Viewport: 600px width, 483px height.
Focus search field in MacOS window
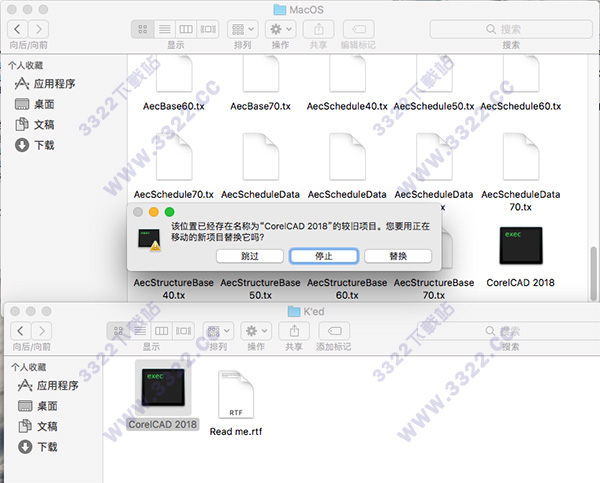[x=511, y=29]
